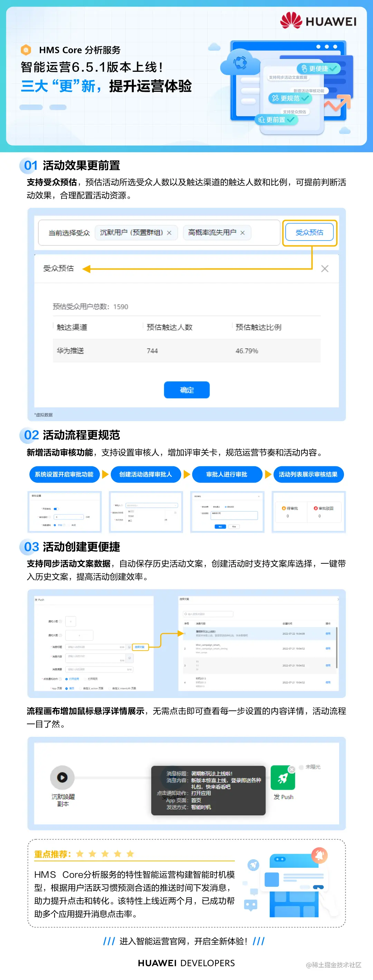The height and width of the screenshot is (980, 373).
Task: Click the scrollbar in 选择文案 panel
Action: pos(337,648)
